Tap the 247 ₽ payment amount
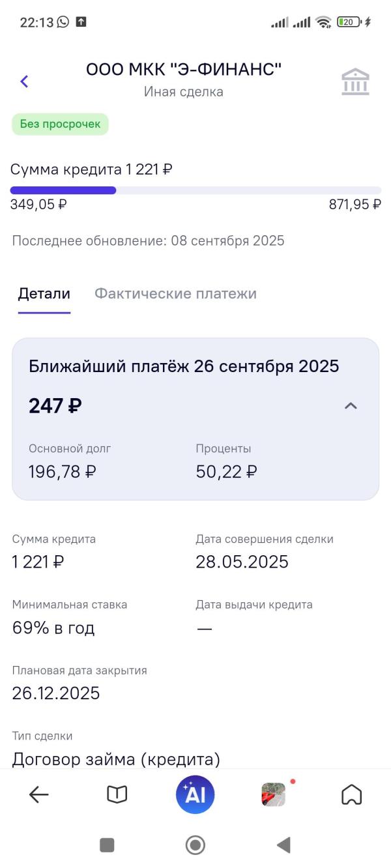 [x=55, y=406]
